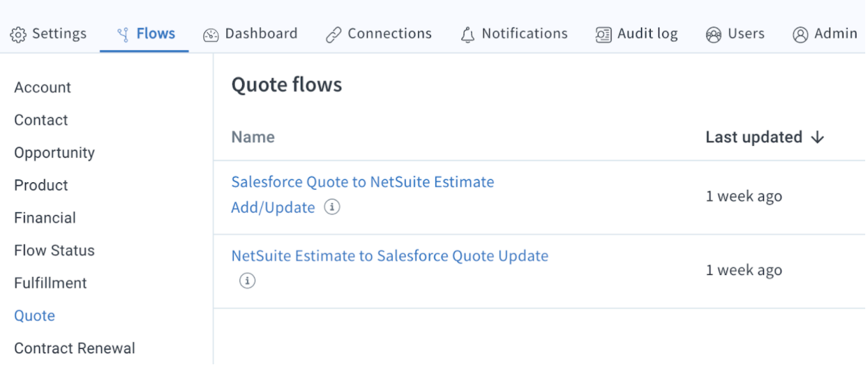Open the Connections tab
Screen dimensions: 868x388
(x=379, y=33)
